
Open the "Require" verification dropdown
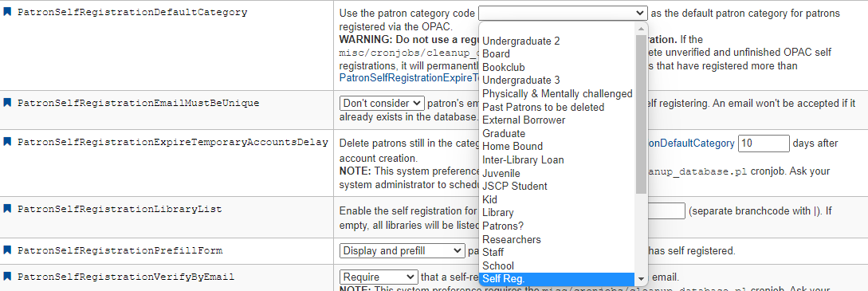pyautogui.click(x=379, y=277)
